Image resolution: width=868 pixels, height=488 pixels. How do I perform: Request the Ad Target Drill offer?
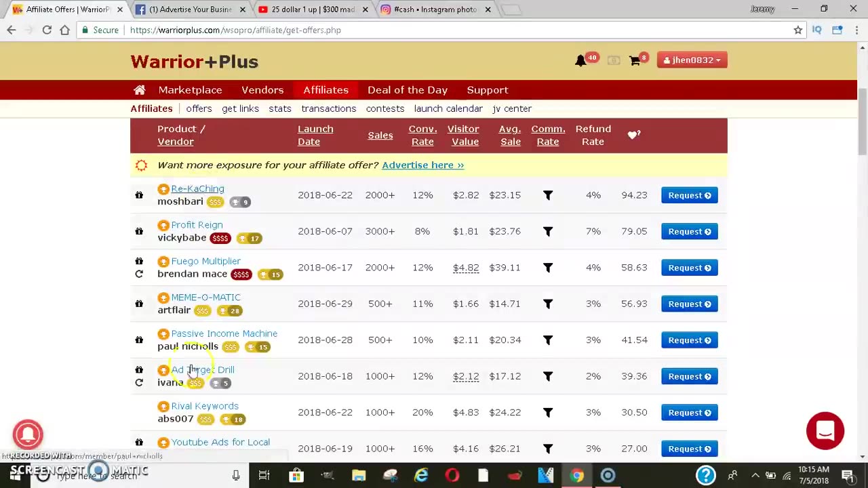click(690, 376)
